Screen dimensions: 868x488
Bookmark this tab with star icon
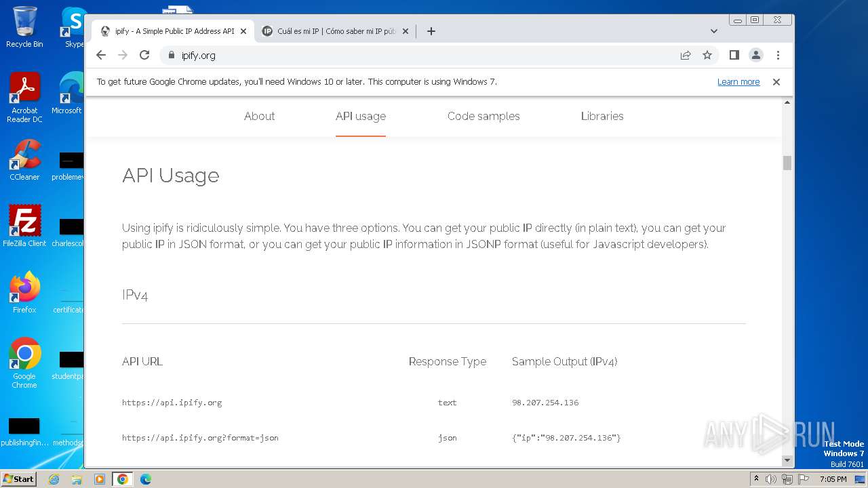[707, 56]
